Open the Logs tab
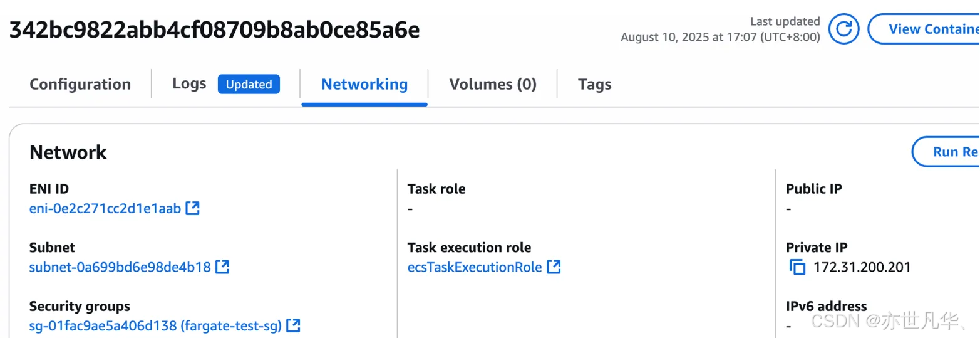 189,83
